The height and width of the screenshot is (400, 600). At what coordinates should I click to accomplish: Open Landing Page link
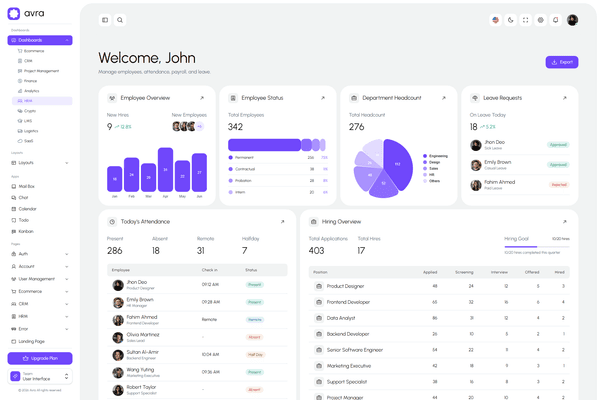40,341
